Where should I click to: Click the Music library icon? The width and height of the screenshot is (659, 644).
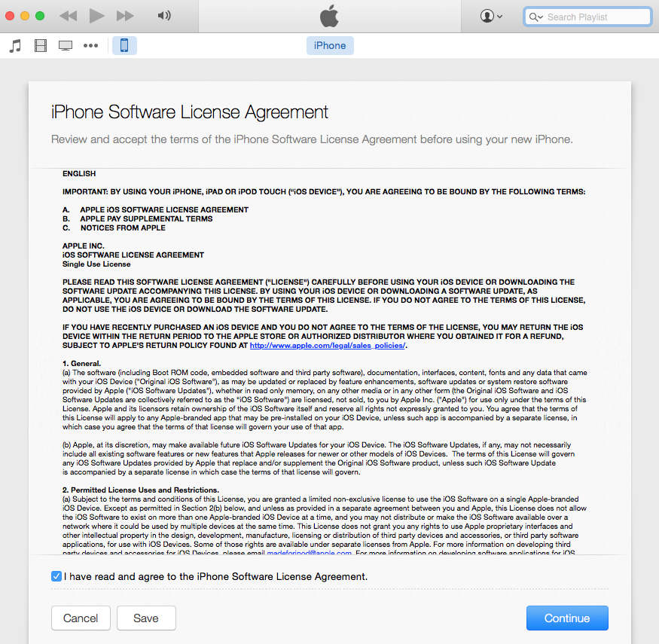tap(15, 46)
